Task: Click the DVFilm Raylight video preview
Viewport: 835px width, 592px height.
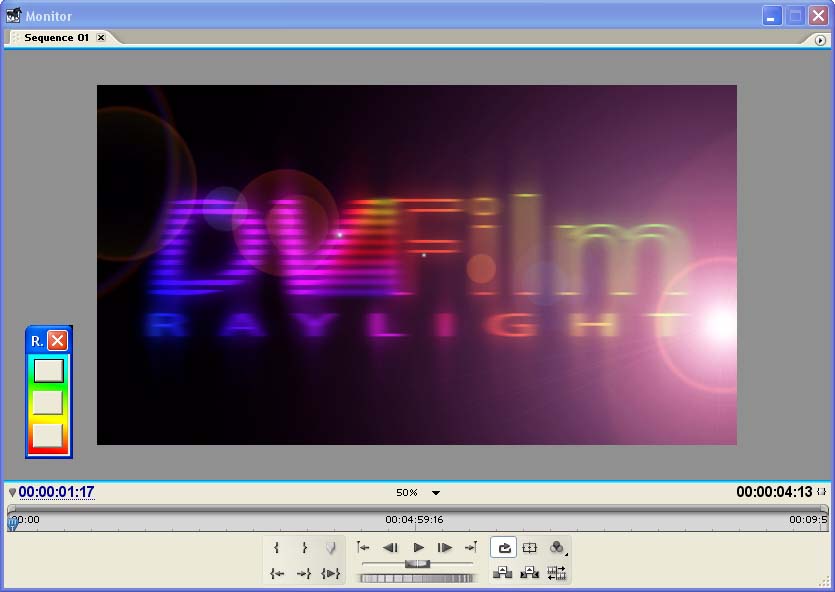Action: click(417, 265)
